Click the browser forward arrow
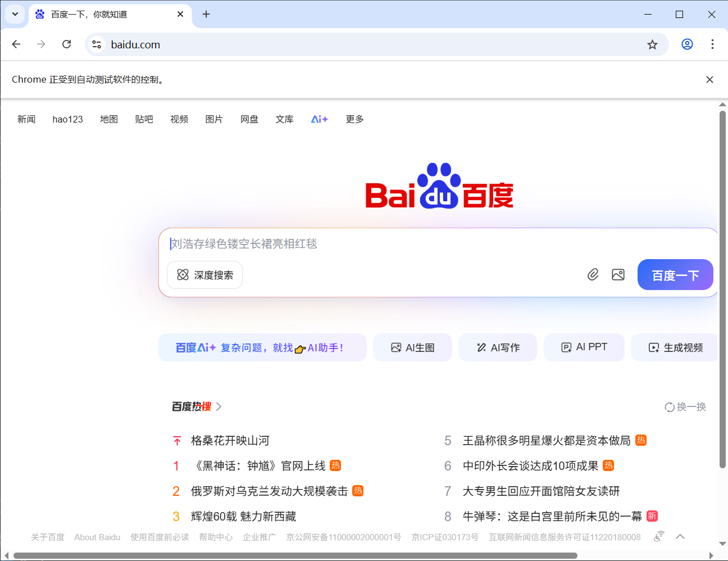The height and width of the screenshot is (561, 728). click(41, 44)
